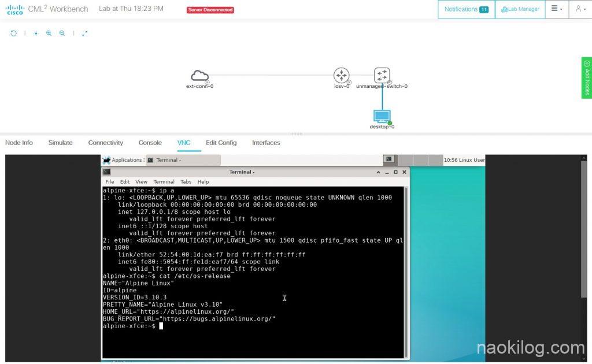Select the desktop-0 node
This screenshot has height=364, width=592.
pos(382,117)
